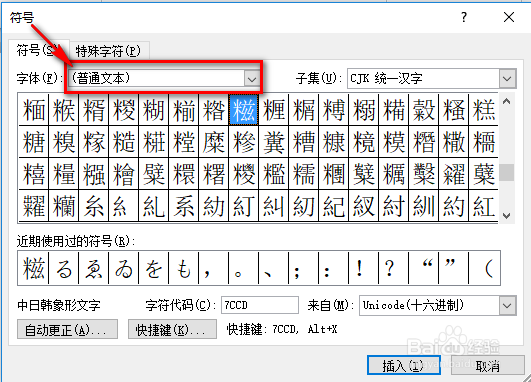This screenshot has width=531, height=382.
Task: Pick recently used hiragana も
Action: click(184, 268)
